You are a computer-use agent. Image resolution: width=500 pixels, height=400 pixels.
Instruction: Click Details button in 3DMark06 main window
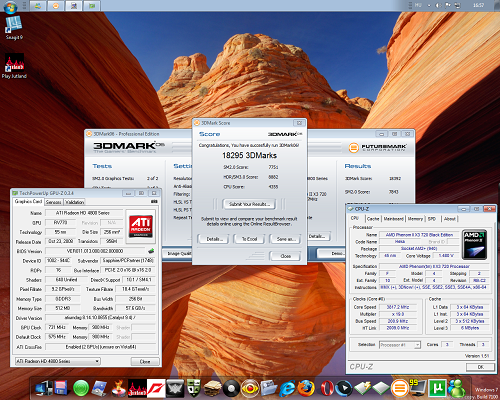(319, 236)
